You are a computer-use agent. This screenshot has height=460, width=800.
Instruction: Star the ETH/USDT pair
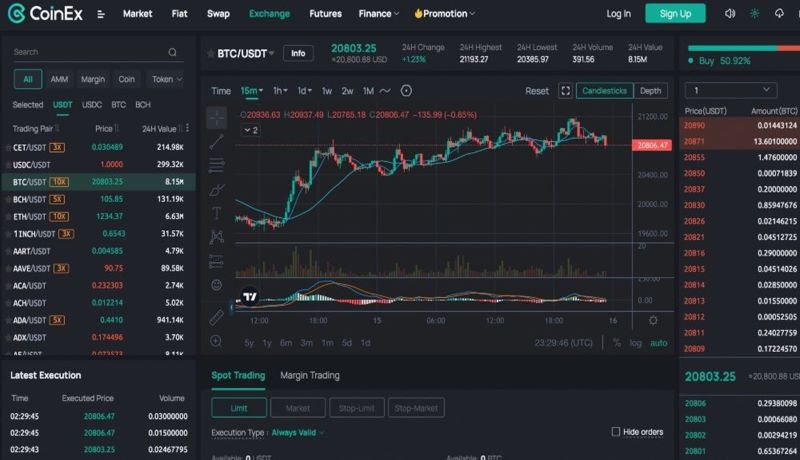8,217
